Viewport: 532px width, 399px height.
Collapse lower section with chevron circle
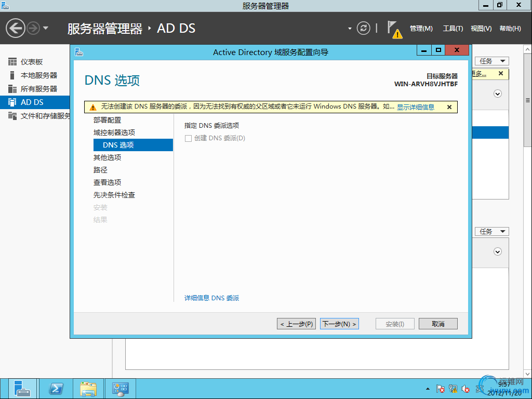click(x=498, y=252)
